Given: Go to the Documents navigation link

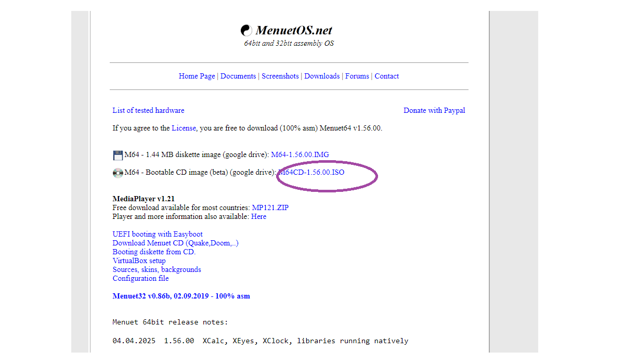Looking at the screenshot, I should (238, 76).
